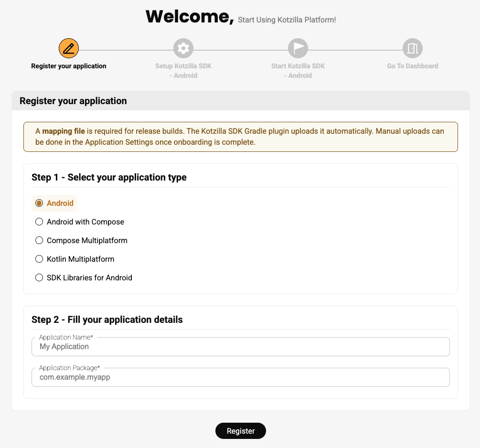Click the Go To Dashboard step label
This screenshot has width=480, height=448.
(x=413, y=66)
